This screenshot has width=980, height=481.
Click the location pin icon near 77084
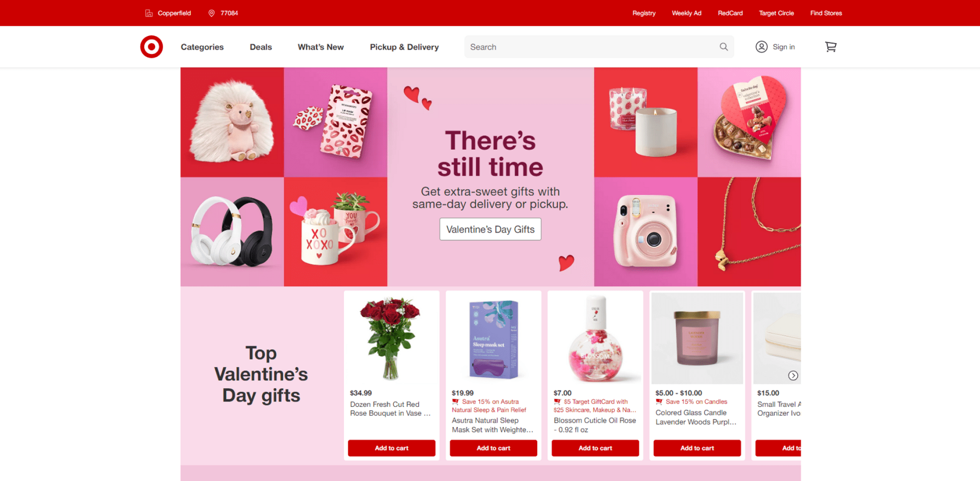click(211, 13)
